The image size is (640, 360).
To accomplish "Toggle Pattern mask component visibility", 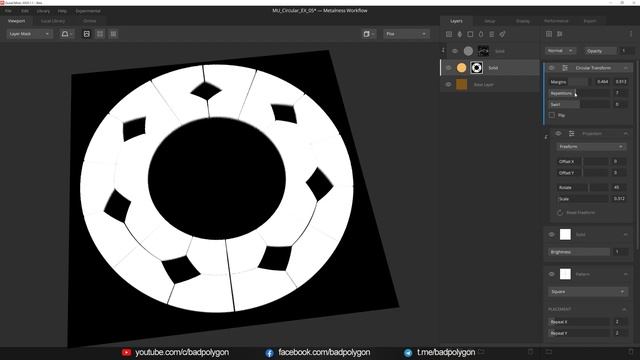I will (551, 274).
